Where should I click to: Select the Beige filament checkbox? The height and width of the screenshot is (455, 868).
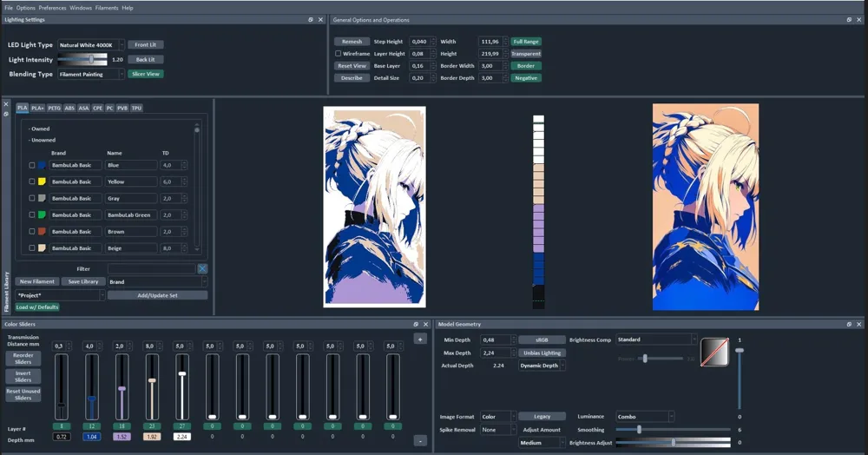(x=31, y=248)
